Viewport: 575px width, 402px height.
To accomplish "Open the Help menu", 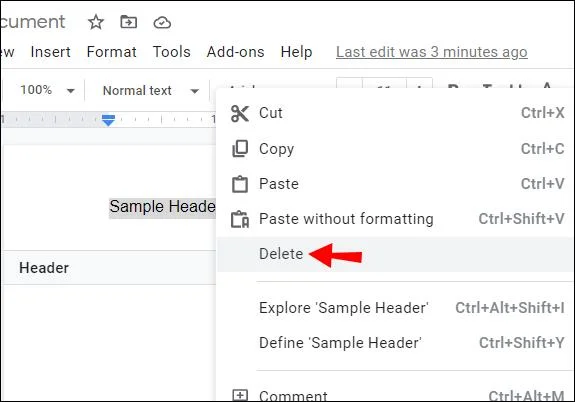I will pos(296,52).
